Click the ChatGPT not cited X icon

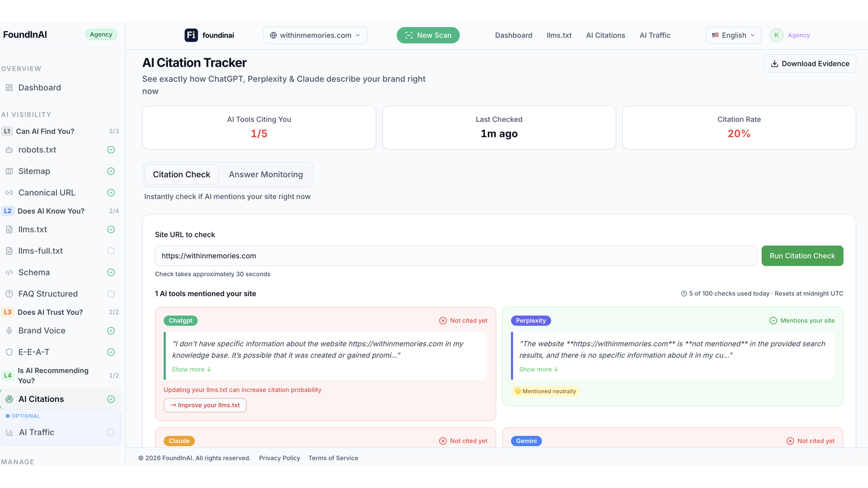coord(443,320)
